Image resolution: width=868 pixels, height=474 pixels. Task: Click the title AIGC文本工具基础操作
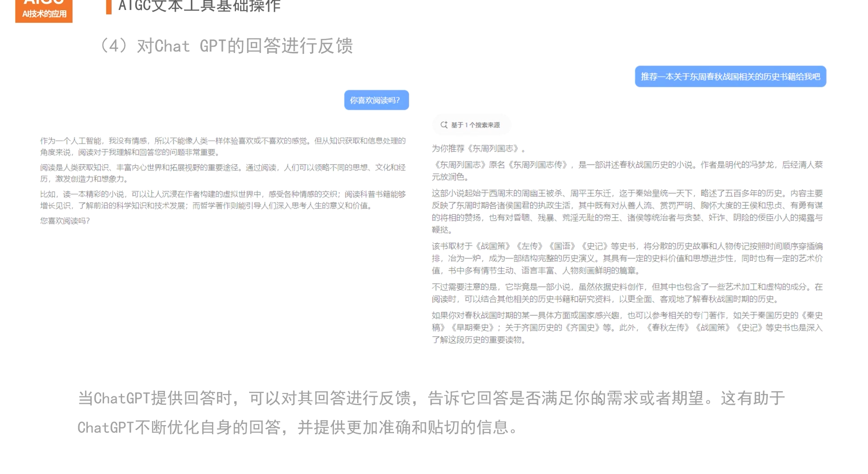[199, 6]
